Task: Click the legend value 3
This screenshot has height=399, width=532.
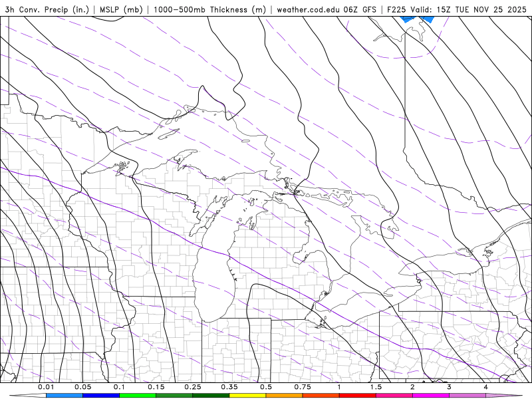Action: tap(450, 387)
